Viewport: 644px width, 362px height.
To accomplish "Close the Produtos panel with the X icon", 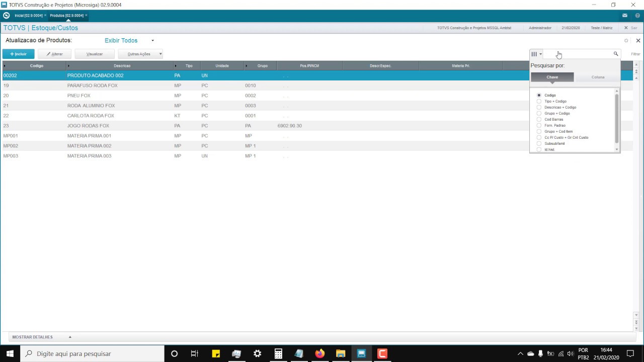I will click(638, 41).
